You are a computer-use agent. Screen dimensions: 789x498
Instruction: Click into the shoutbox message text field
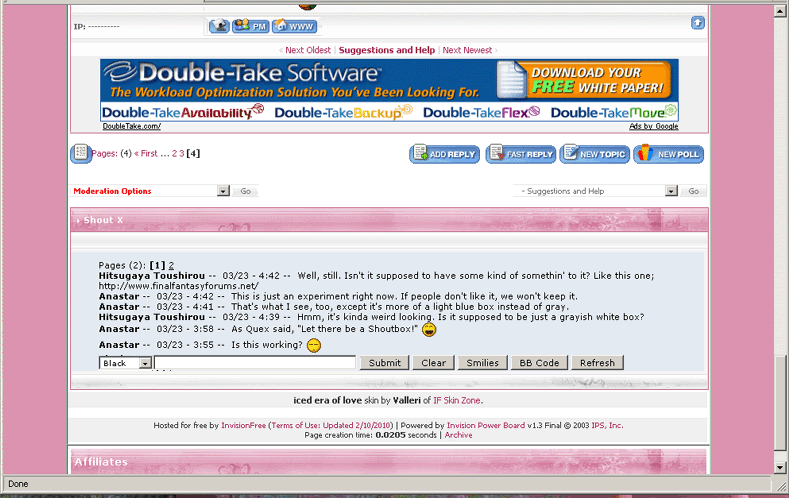coord(255,363)
